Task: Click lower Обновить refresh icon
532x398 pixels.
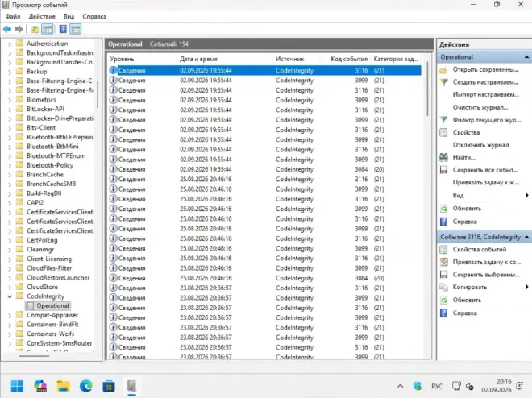Action: pos(443,300)
